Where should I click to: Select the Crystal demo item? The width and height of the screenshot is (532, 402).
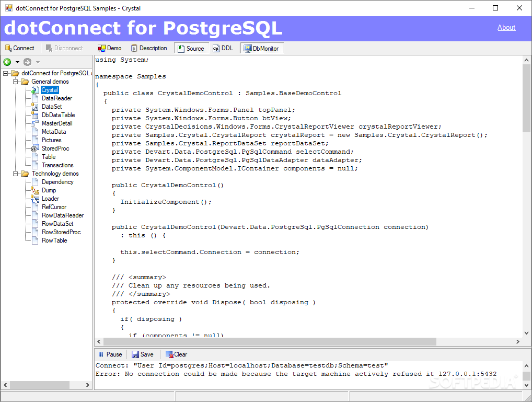pyautogui.click(x=50, y=90)
